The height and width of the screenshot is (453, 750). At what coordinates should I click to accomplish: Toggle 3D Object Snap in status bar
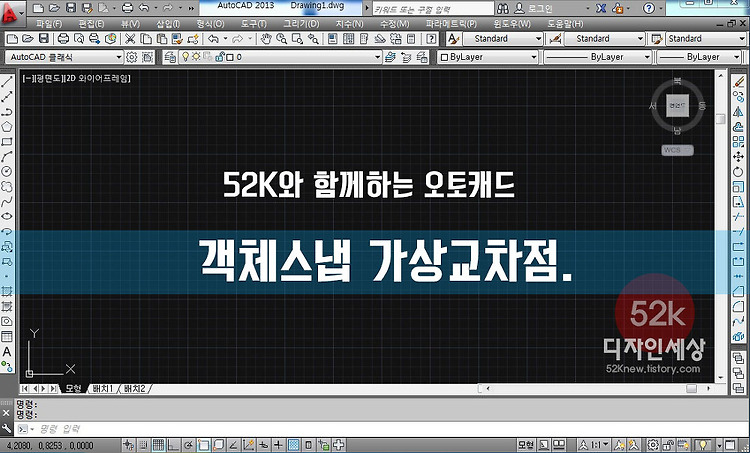[219, 445]
